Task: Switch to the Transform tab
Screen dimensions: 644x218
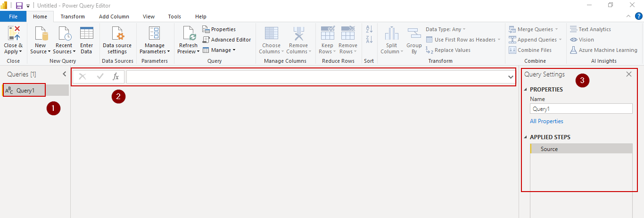Action: [x=73, y=17]
